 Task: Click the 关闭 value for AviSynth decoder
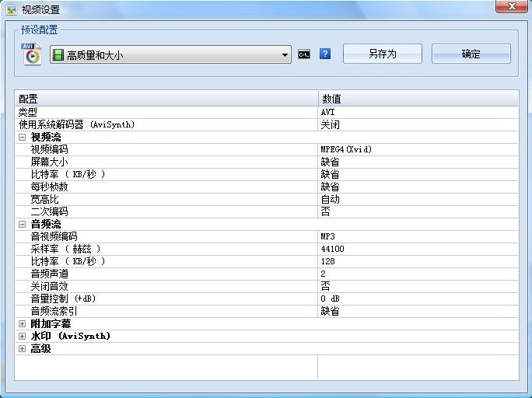tap(418, 124)
